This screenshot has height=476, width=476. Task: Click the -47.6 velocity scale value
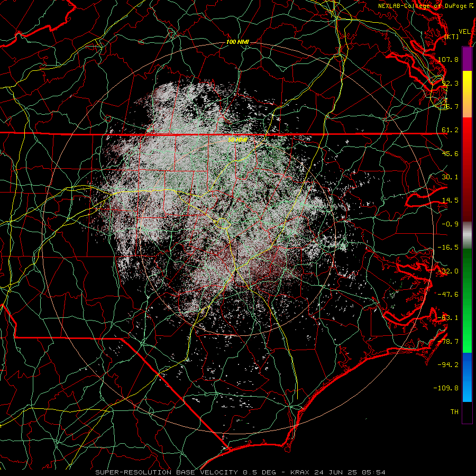tap(448, 294)
